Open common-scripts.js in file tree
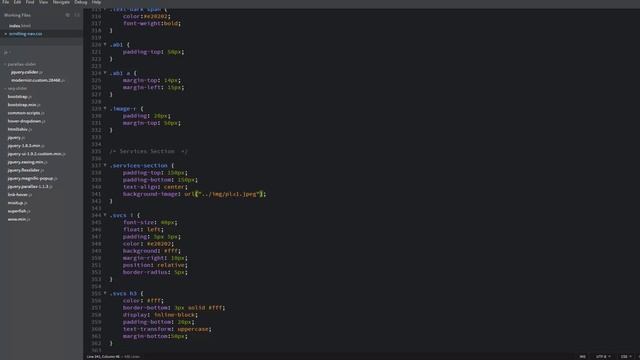 click(26, 113)
